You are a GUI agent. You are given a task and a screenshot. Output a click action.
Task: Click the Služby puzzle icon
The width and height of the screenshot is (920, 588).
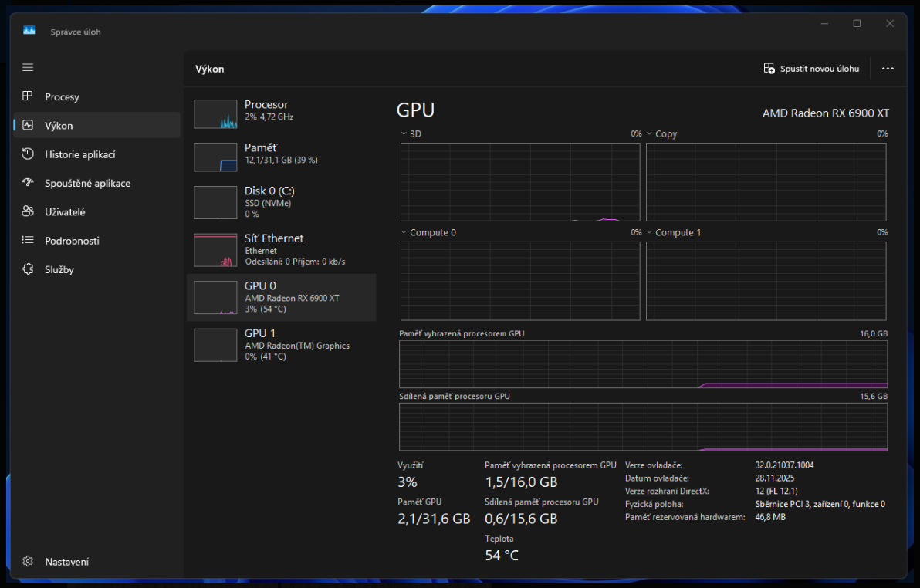[28, 269]
